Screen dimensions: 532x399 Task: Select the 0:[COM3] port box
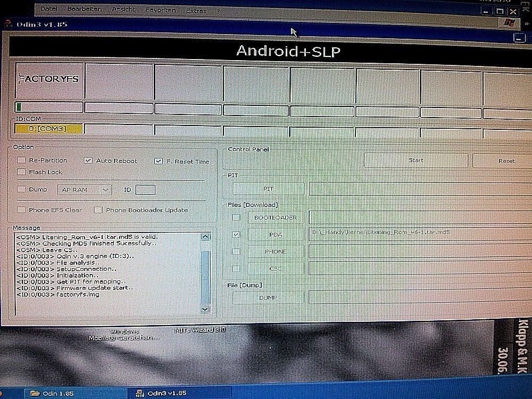pyautogui.click(x=49, y=129)
